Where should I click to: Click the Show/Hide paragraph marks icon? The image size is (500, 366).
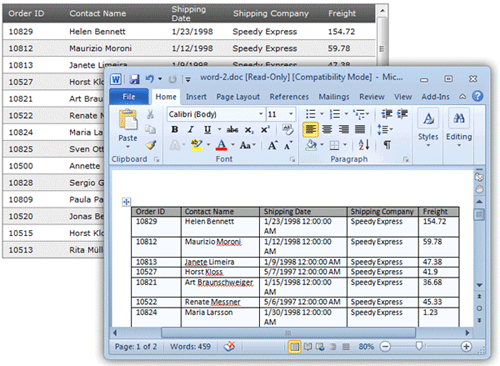pos(387,145)
